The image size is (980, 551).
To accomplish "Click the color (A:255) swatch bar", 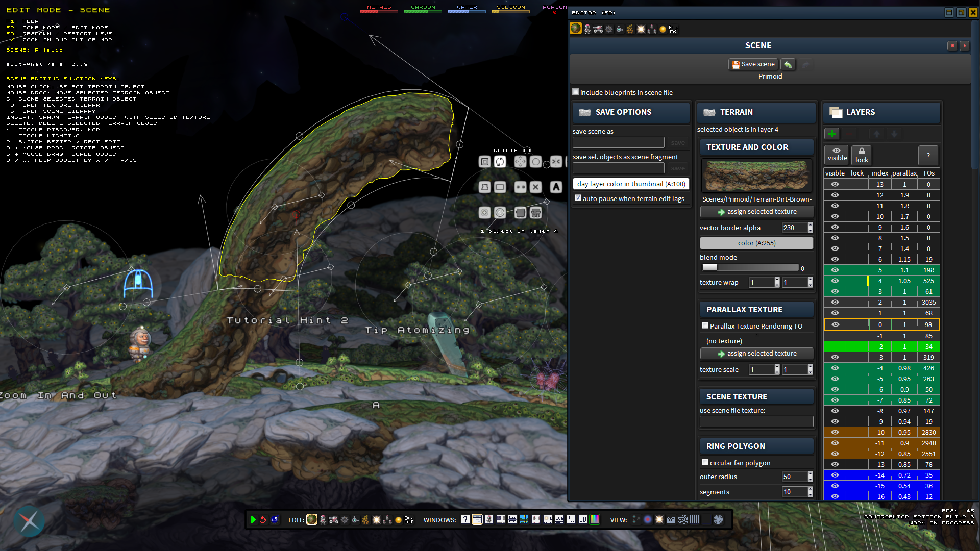I will pos(756,243).
